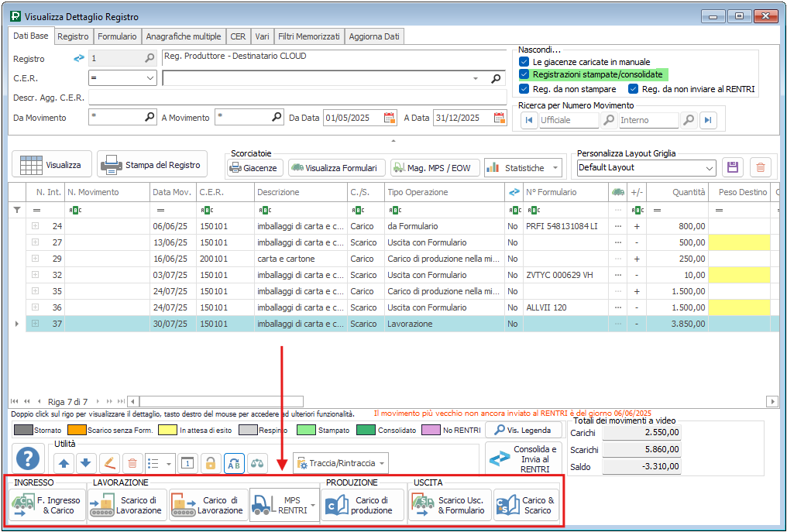The height and width of the screenshot is (532, 787).
Task: Open calendar picker for Da Data
Action: click(390, 118)
